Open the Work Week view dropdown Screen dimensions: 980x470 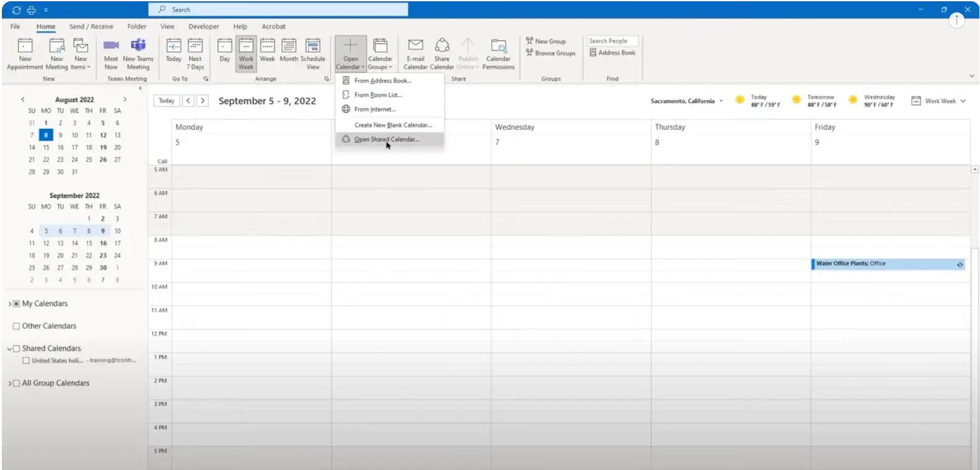pos(938,101)
